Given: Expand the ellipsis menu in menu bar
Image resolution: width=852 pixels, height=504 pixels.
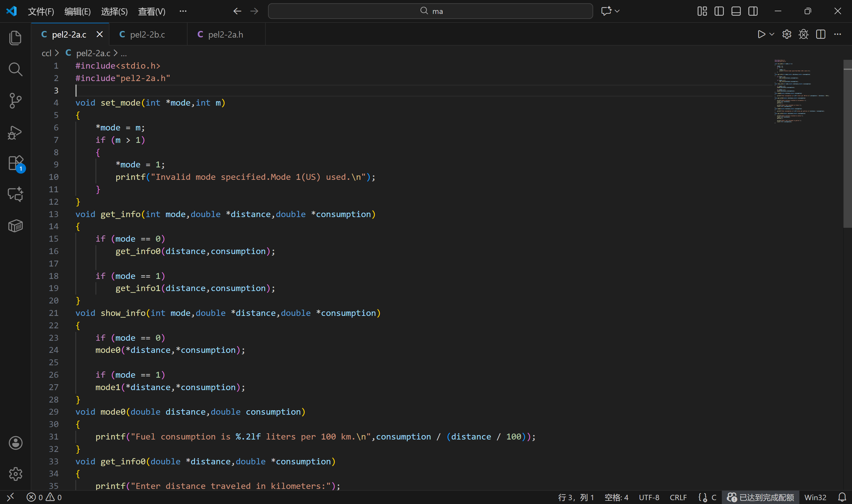Looking at the screenshot, I should 183,11.
